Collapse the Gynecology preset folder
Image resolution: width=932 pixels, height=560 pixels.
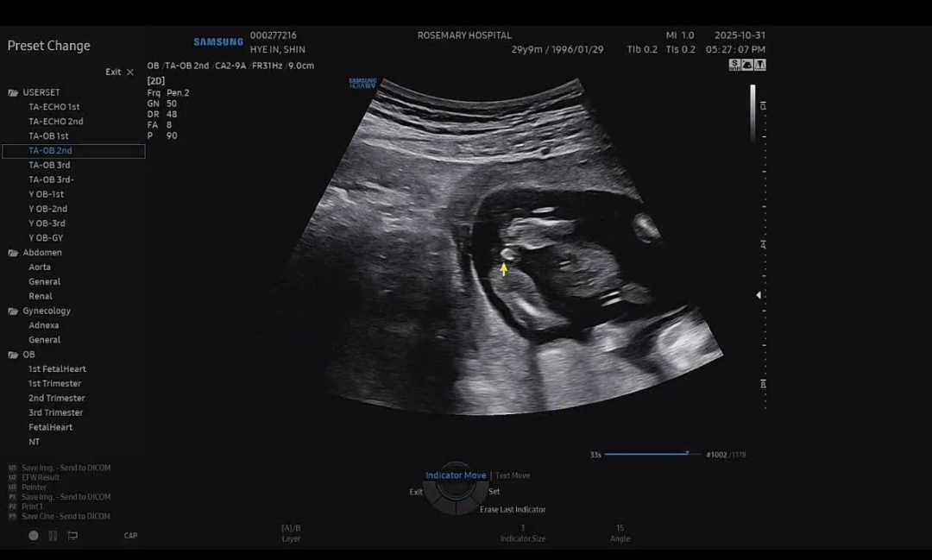[14, 311]
